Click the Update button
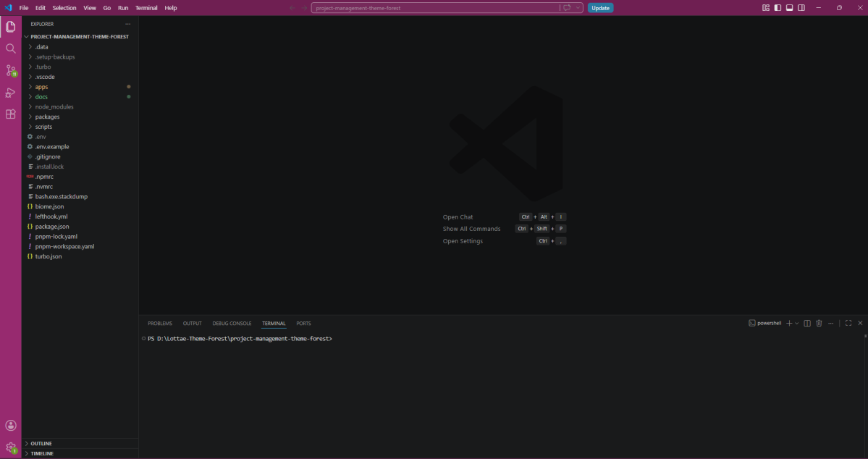Image resolution: width=868 pixels, height=459 pixels. coord(601,8)
